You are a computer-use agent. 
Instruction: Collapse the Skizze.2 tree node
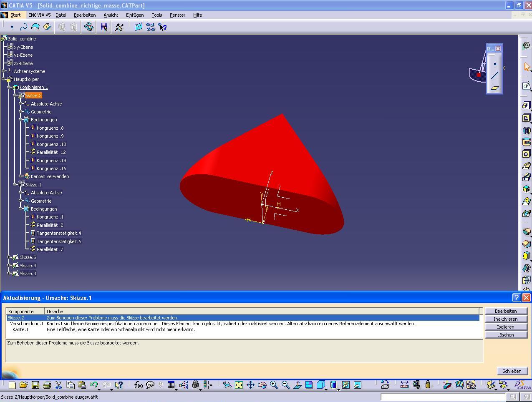[15, 95]
